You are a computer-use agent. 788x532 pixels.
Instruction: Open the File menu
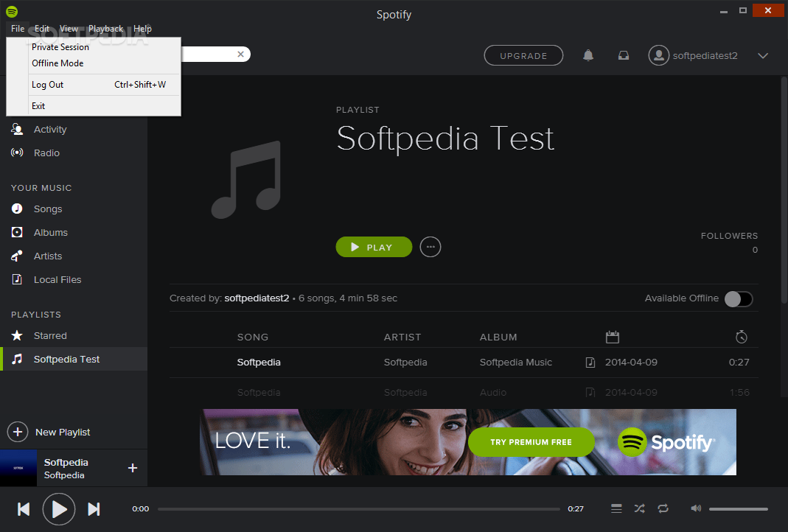pyautogui.click(x=18, y=29)
